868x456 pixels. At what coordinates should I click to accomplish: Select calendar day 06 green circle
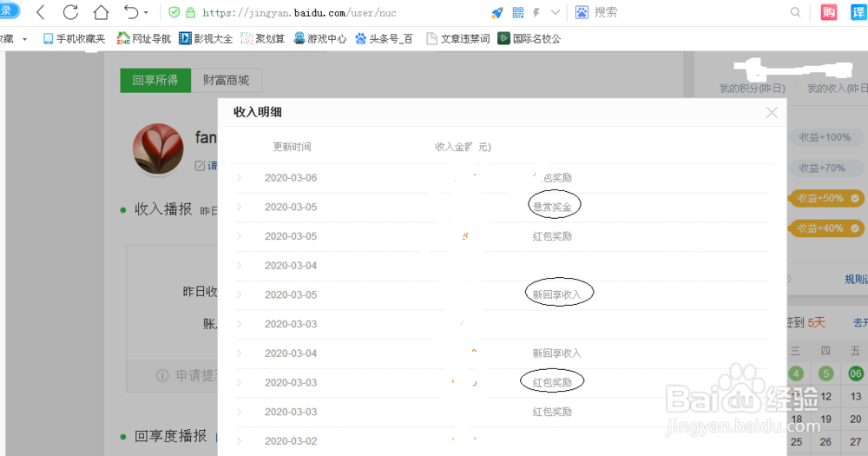click(x=855, y=373)
